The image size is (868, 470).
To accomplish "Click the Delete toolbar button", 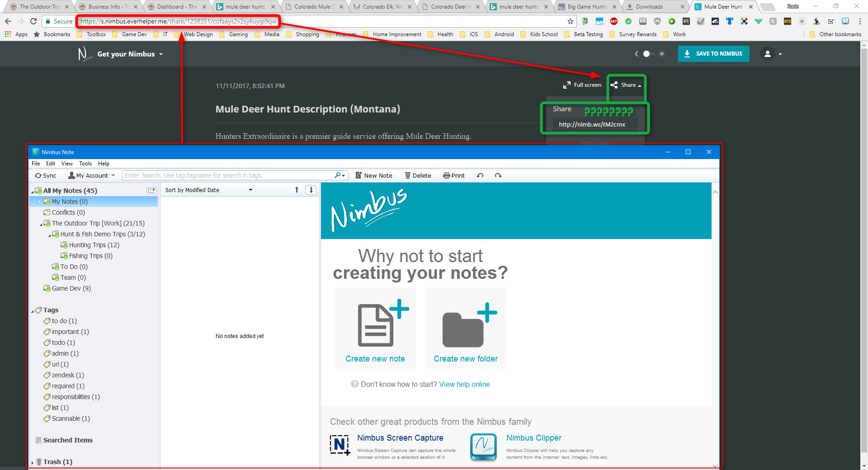I will [x=418, y=175].
